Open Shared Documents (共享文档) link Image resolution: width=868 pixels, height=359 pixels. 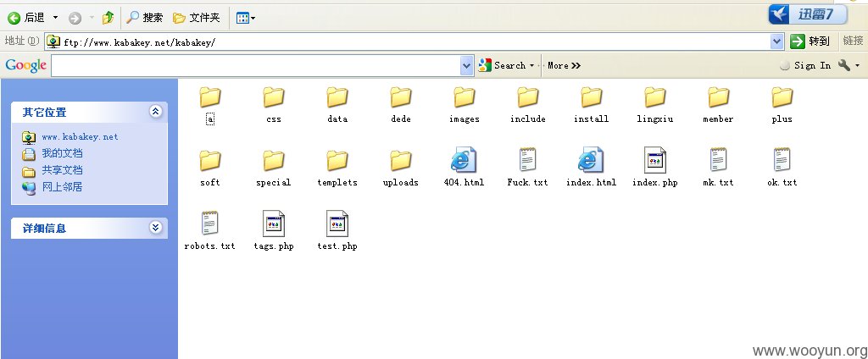[x=62, y=170]
